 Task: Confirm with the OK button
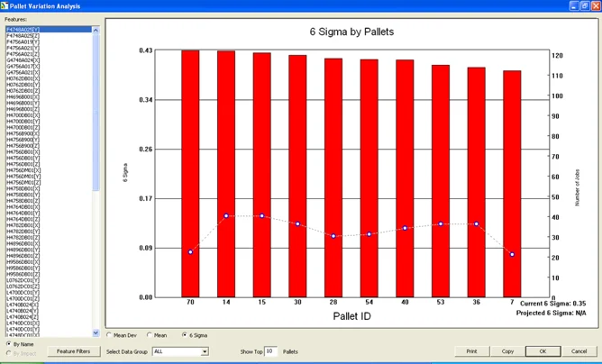tap(543, 351)
